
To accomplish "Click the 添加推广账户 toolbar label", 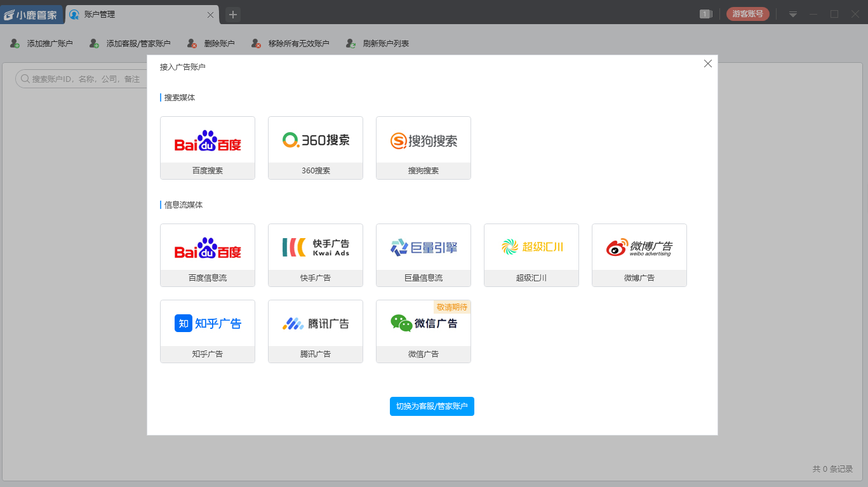I will pyautogui.click(x=50, y=44).
